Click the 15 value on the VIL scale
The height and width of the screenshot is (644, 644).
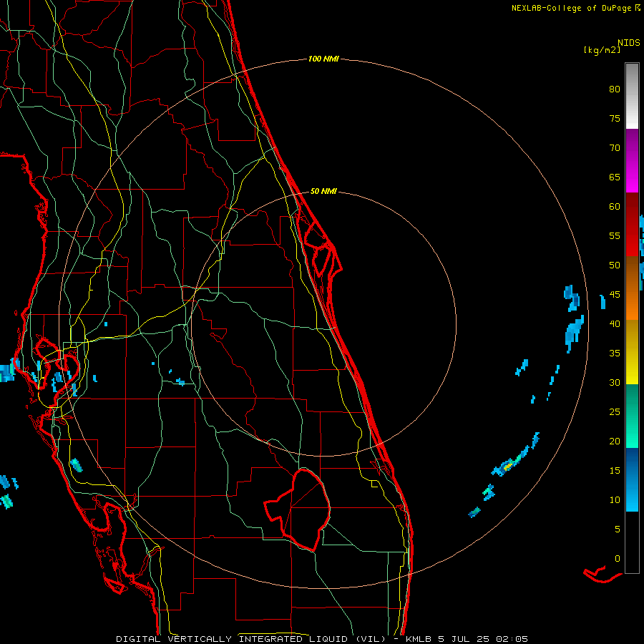[615, 471]
